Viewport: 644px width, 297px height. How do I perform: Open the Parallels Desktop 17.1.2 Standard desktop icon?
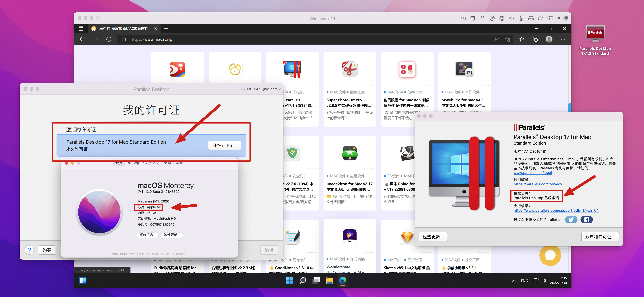[x=595, y=40]
